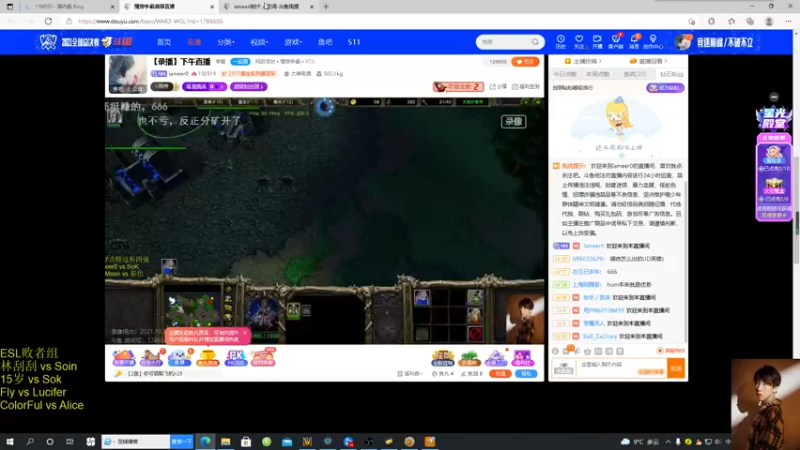Click the orange 发送 send button
Viewport: 800px width, 450px height.
pyautogui.click(x=676, y=368)
